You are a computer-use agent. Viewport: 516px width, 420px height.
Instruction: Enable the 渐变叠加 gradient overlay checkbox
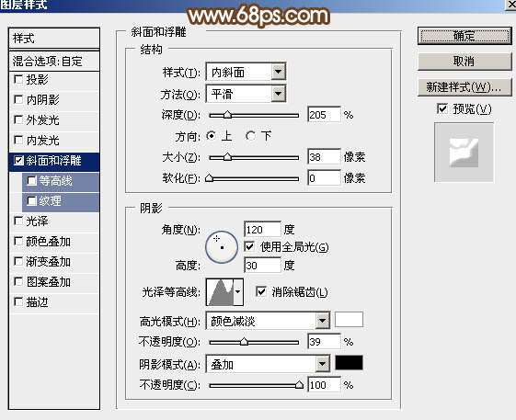[18, 262]
